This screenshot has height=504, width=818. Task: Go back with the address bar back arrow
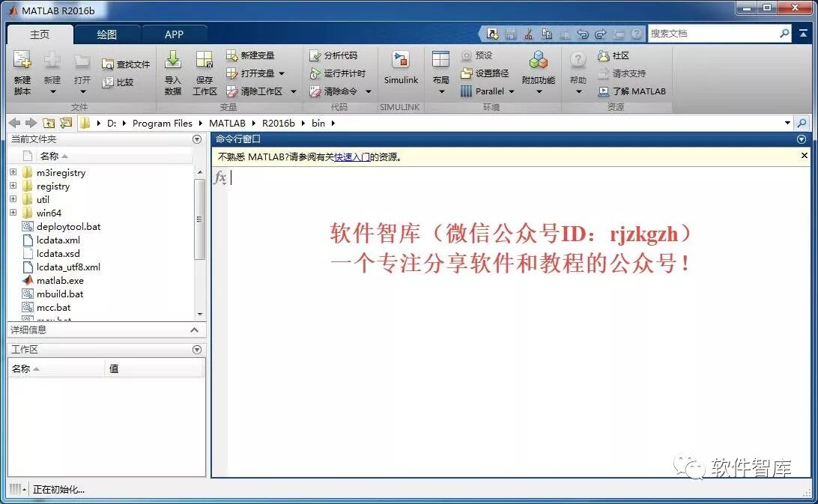(x=15, y=123)
